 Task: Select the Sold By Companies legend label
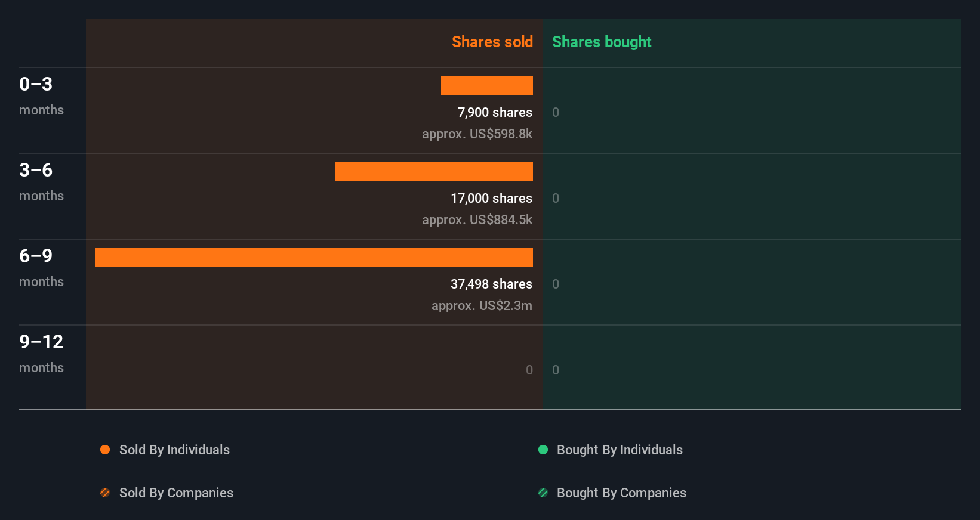[x=176, y=493]
